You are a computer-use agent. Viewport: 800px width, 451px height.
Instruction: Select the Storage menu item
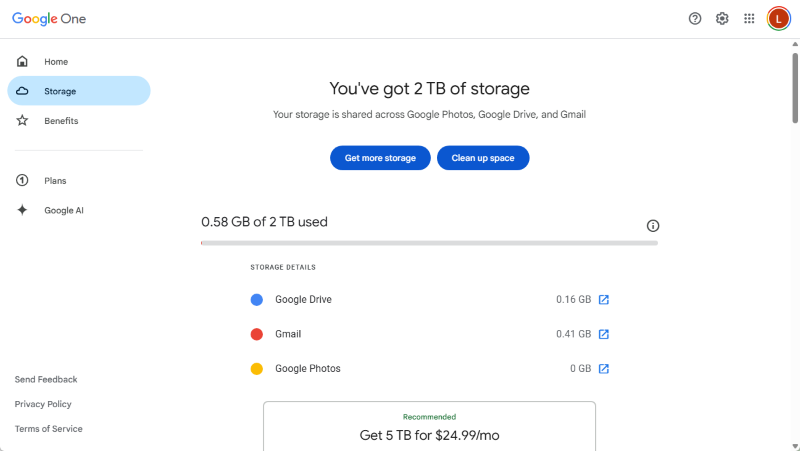click(x=79, y=91)
